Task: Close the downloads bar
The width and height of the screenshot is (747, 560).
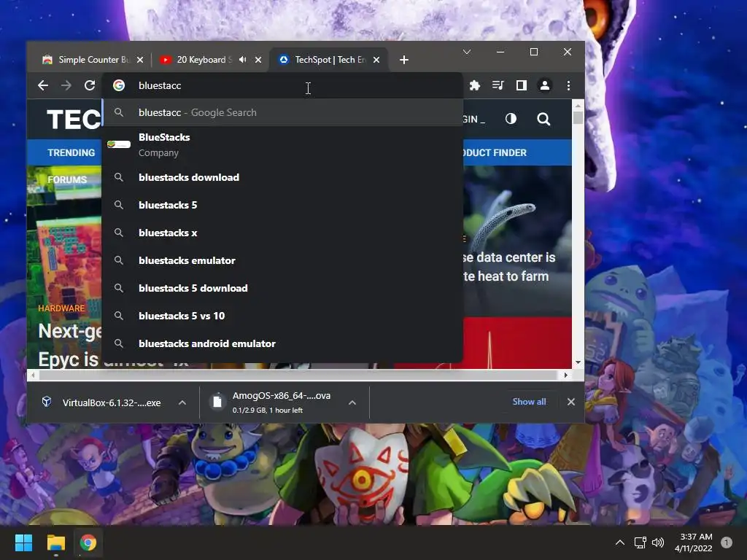Action: click(x=570, y=402)
